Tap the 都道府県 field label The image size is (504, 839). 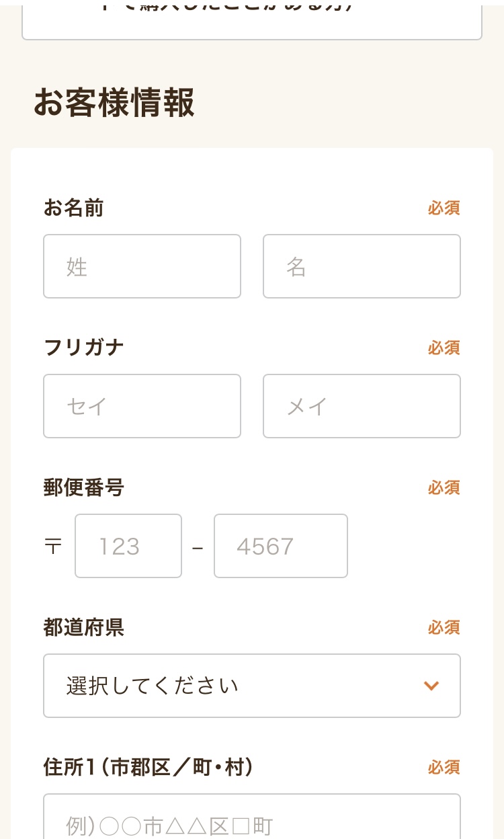coord(84,628)
